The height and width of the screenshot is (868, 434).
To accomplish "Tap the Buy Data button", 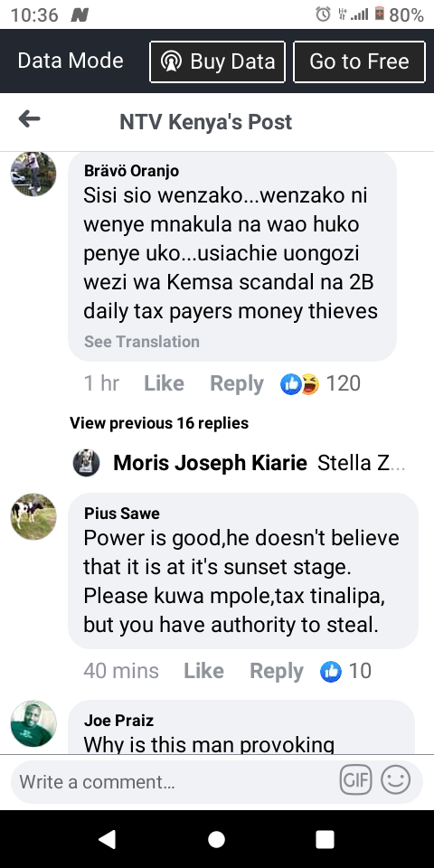I will [218, 61].
